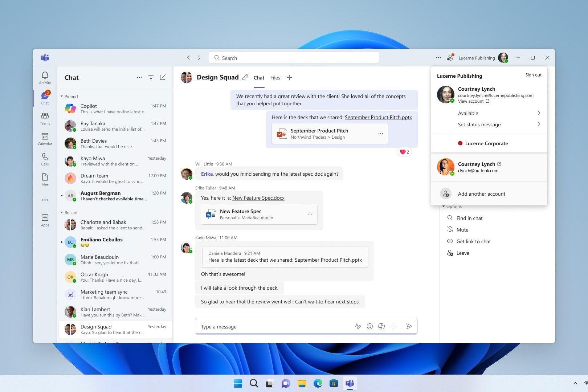Mute the Design Squad chat
The height and width of the screenshot is (392, 588).
click(x=462, y=230)
